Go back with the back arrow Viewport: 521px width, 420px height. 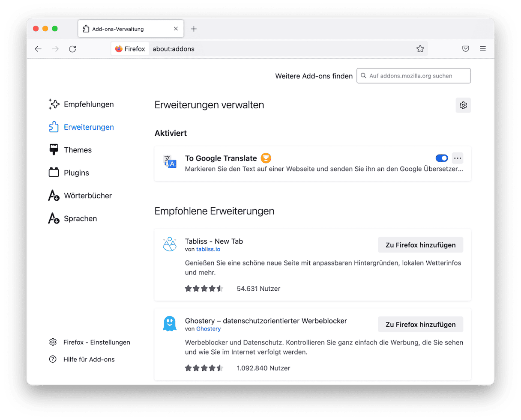pos(38,49)
